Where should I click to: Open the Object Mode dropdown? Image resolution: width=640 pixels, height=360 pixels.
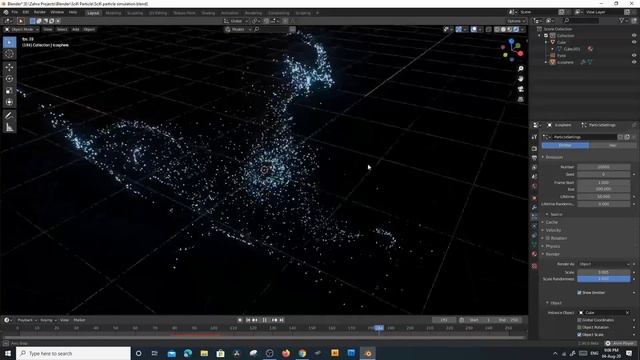(22, 29)
